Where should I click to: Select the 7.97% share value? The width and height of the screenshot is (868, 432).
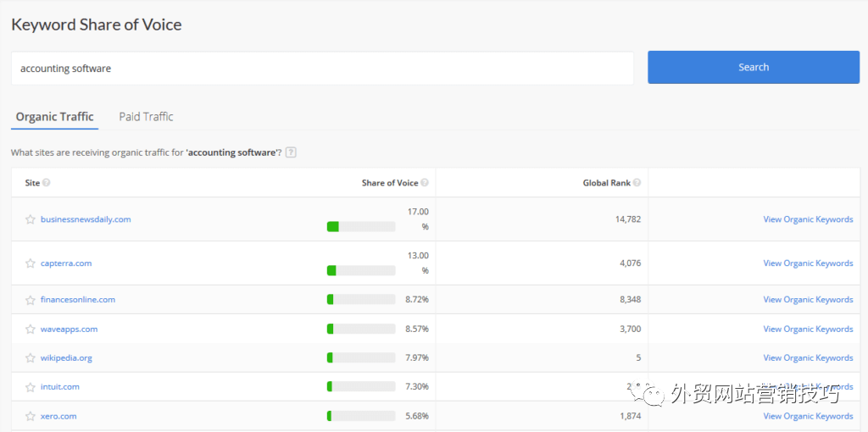click(417, 357)
